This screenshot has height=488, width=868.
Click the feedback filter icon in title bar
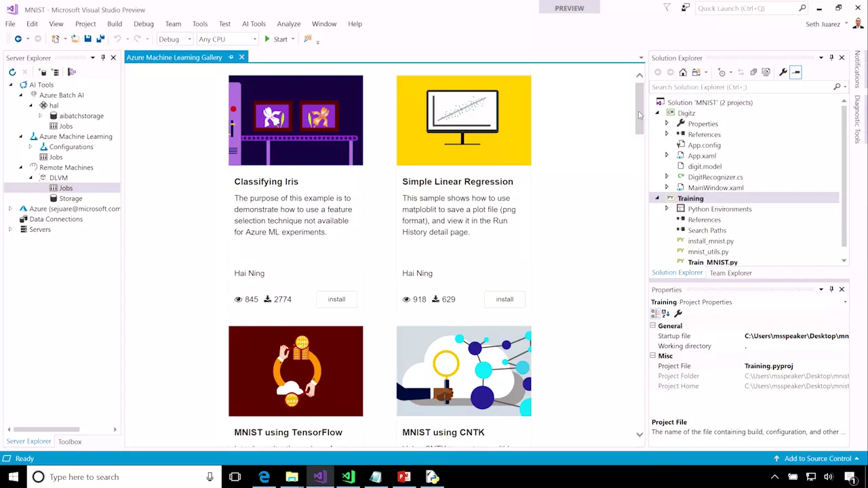tap(667, 8)
